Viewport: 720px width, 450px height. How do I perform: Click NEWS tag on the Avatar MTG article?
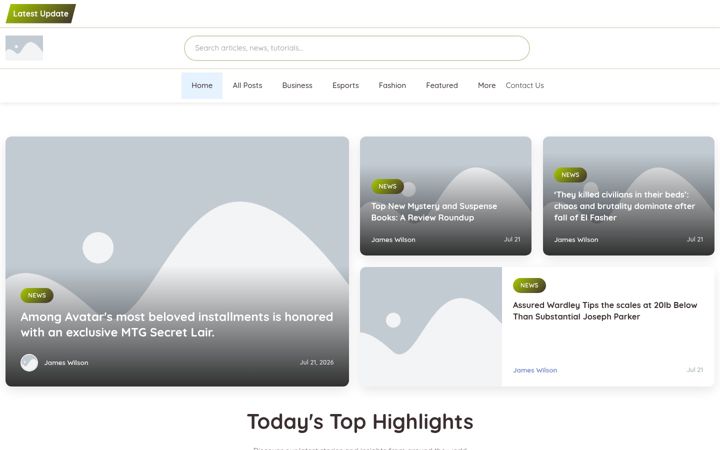[37, 295]
